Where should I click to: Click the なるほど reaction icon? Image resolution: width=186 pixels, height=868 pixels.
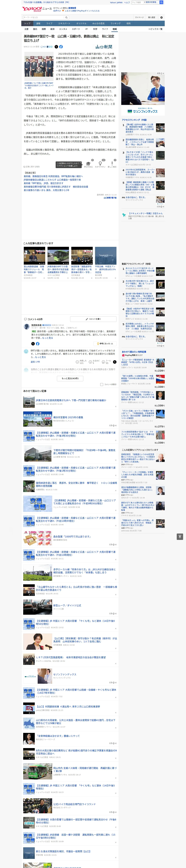click(91, 362)
